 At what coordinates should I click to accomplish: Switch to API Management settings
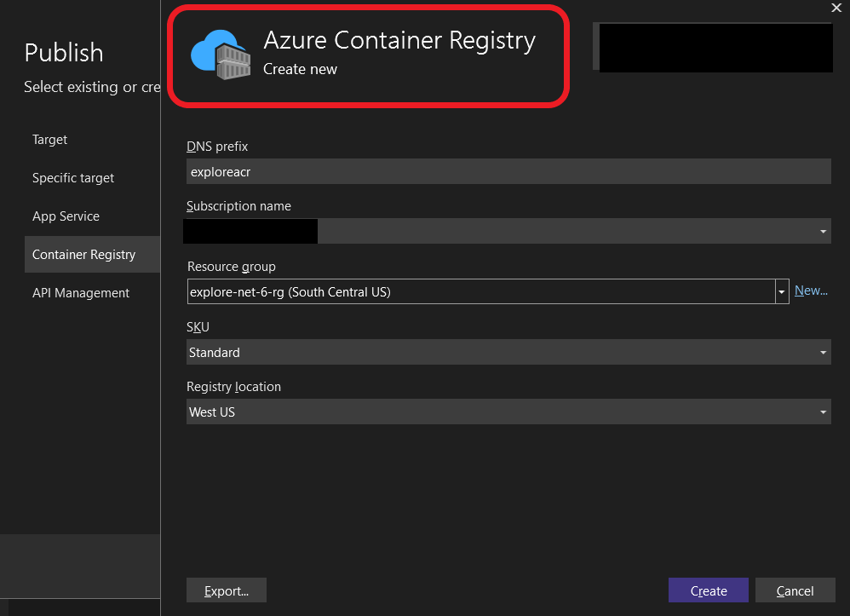click(80, 292)
